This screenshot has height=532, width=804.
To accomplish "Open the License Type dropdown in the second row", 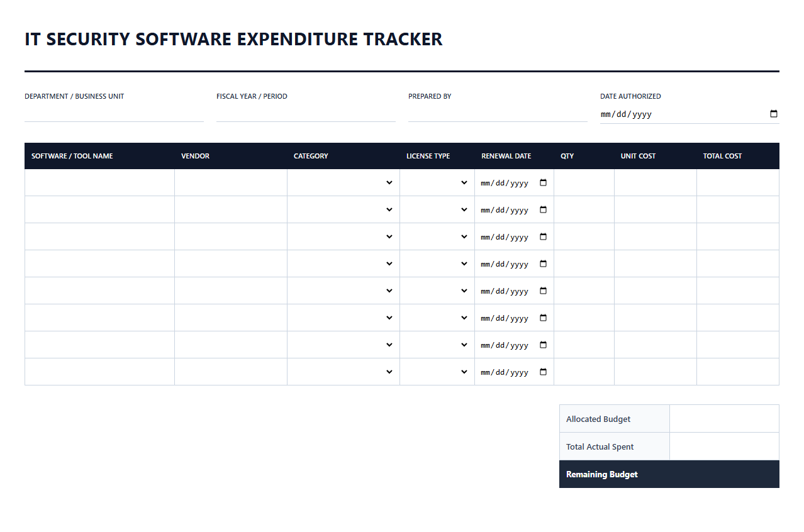I will coord(437,209).
